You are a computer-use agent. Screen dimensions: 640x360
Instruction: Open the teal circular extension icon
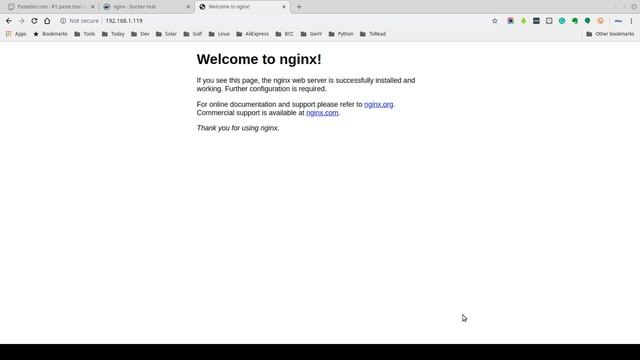click(562, 21)
